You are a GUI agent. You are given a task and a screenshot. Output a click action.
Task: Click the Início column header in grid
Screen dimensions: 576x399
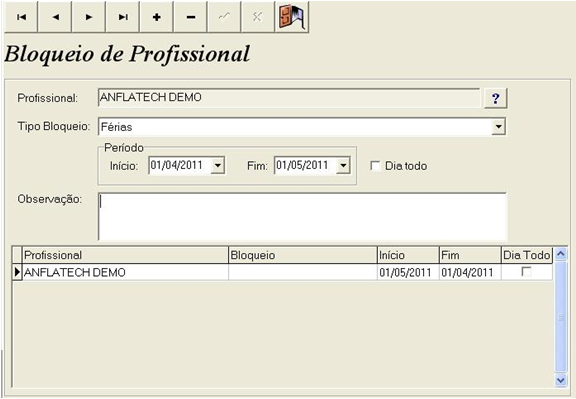pos(408,255)
